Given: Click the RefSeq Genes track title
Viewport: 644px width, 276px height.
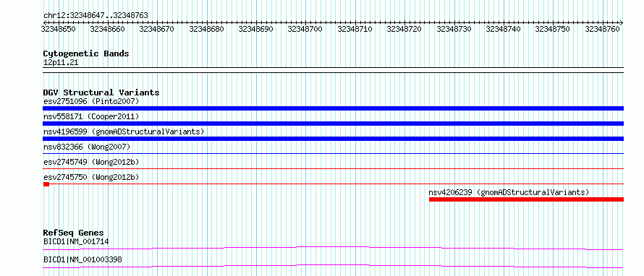Looking at the screenshot, I should [x=74, y=233].
